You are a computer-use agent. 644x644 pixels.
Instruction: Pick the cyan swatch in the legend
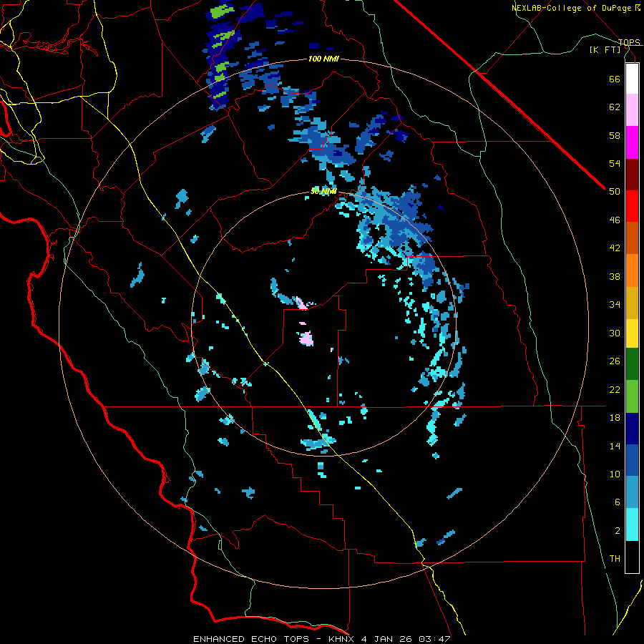pyautogui.click(x=632, y=525)
